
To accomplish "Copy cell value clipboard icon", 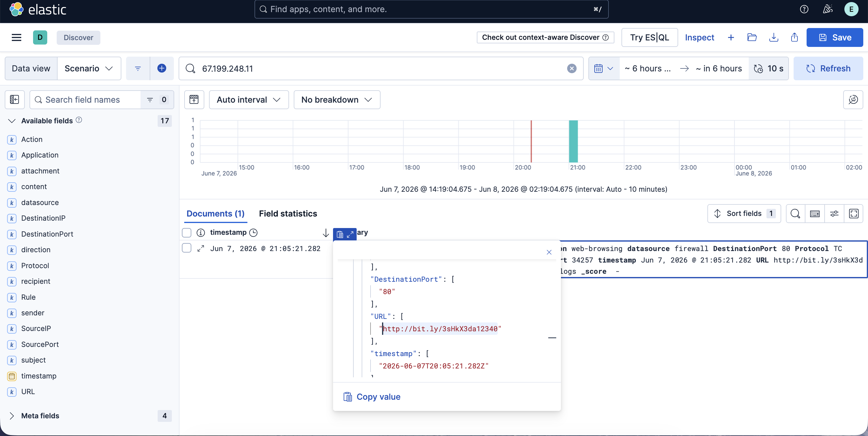I will [x=340, y=234].
